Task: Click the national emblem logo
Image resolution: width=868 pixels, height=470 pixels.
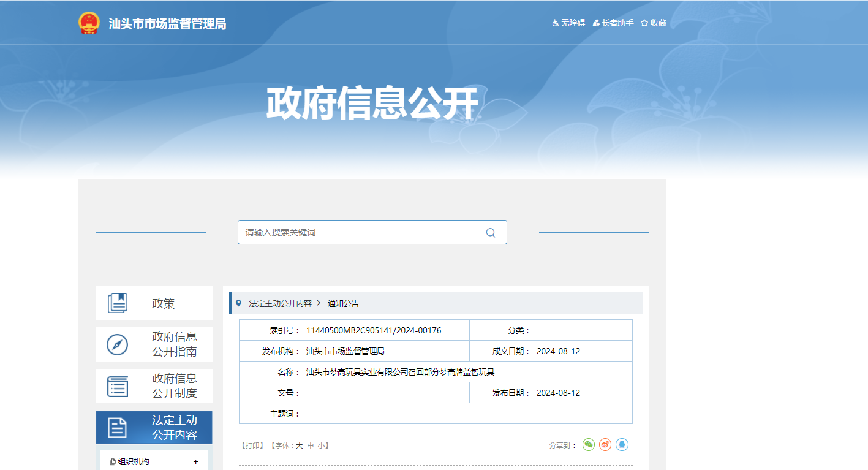Action: (x=89, y=23)
